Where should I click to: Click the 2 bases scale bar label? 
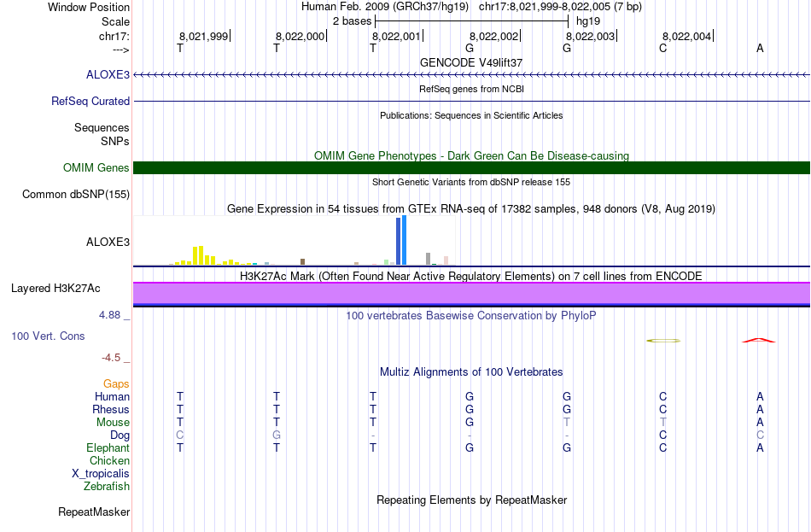pos(352,21)
